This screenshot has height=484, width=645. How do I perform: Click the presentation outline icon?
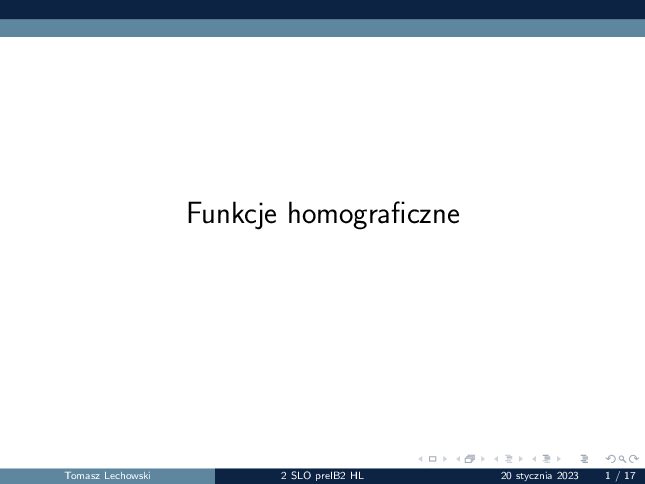click(584, 459)
